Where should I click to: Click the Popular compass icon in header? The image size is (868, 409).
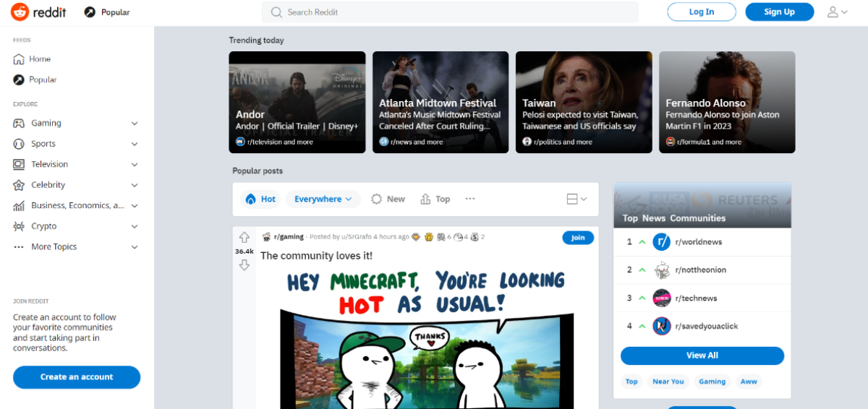tap(90, 12)
